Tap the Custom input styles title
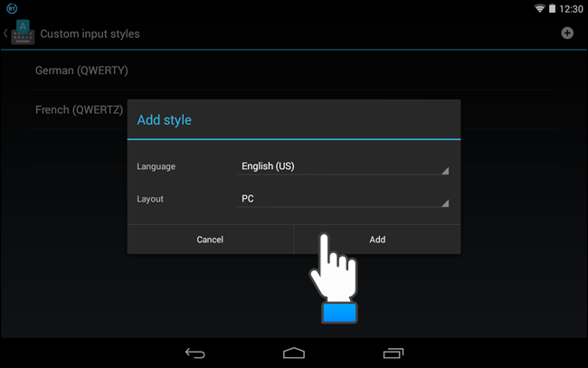This screenshot has width=588, height=368. tap(90, 33)
